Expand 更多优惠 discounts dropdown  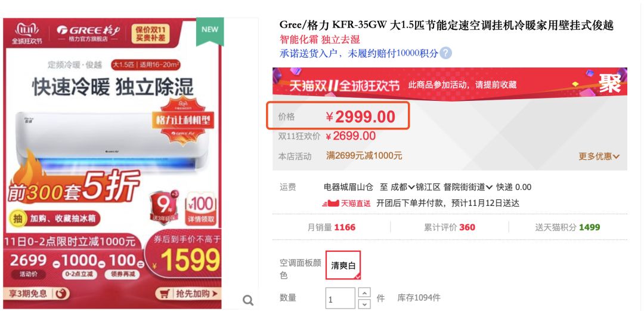599,156
